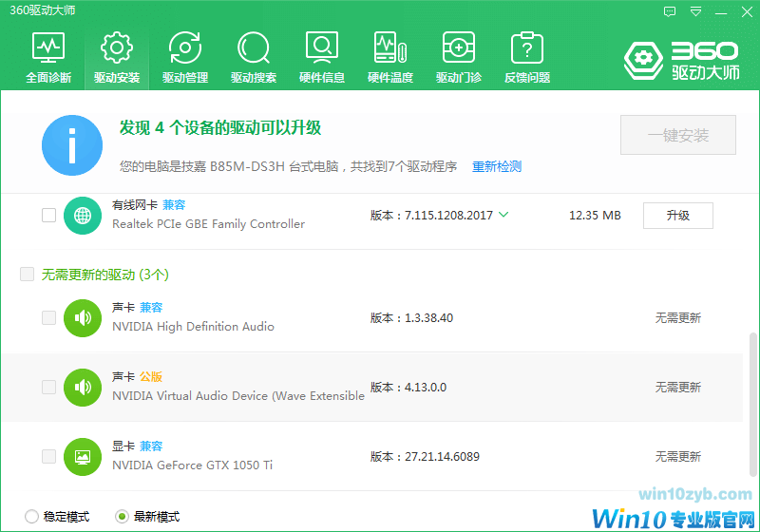Click the 兼容 tag on the GeForce GTX 1050 Ti row
The height and width of the screenshot is (532, 760).
151,446
